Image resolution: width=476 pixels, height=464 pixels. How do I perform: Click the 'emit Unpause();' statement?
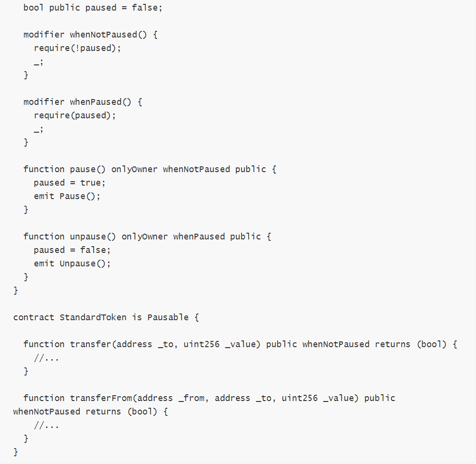[x=72, y=263]
